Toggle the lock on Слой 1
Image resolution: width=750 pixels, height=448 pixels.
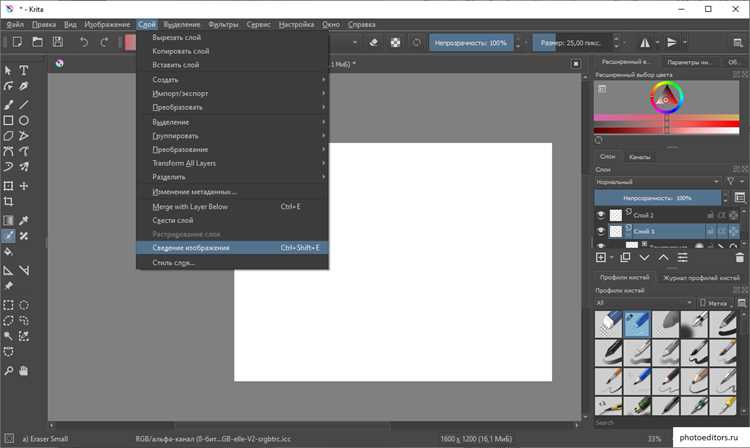(711, 232)
